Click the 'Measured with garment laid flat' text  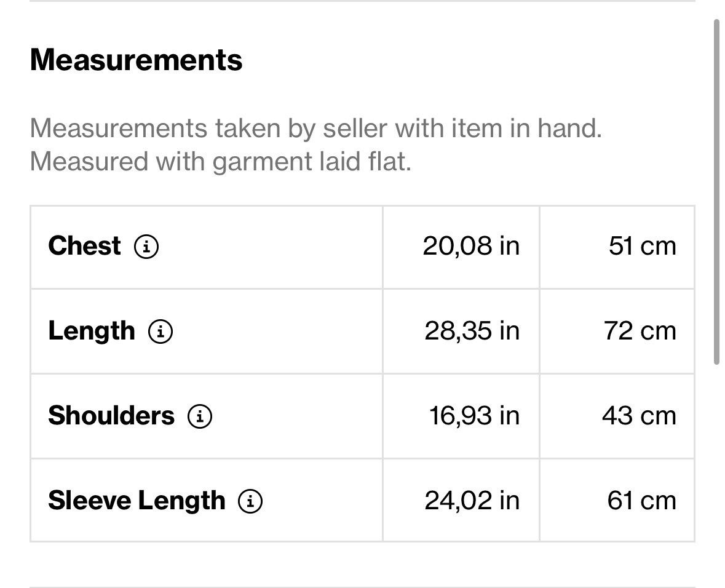[x=221, y=162]
